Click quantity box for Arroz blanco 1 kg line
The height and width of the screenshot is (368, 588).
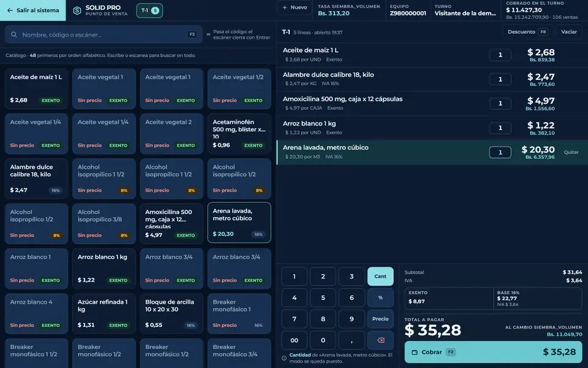500,128
